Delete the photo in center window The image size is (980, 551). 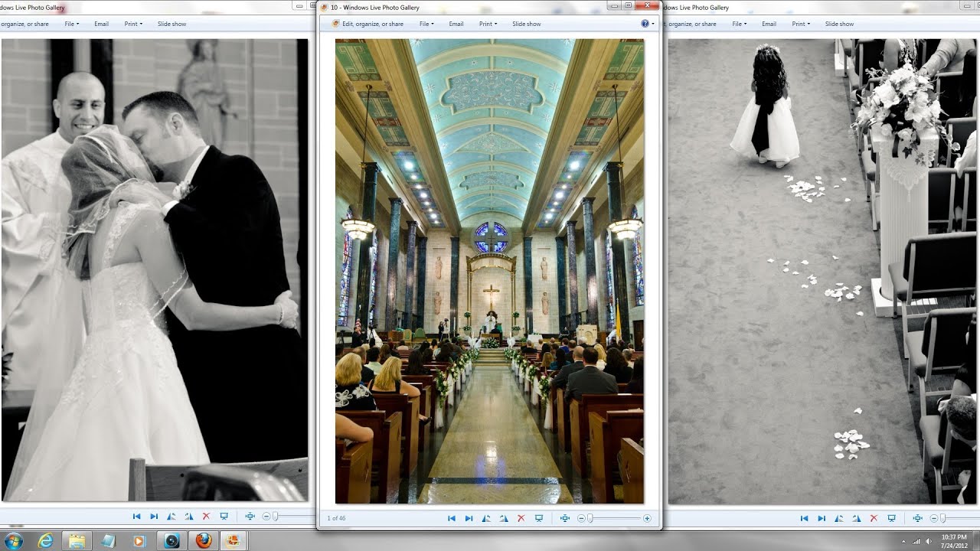pyautogui.click(x=521, y=518)
